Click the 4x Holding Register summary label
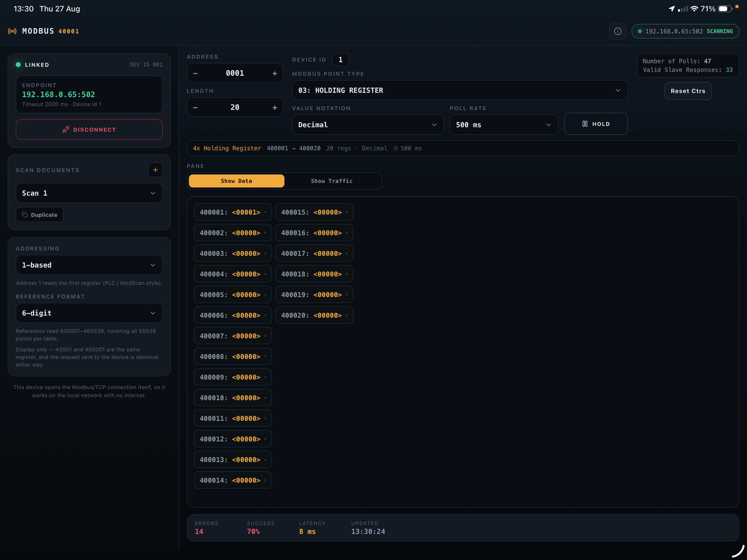Screen dimensions: 747x560 click(x=227, y=148)
